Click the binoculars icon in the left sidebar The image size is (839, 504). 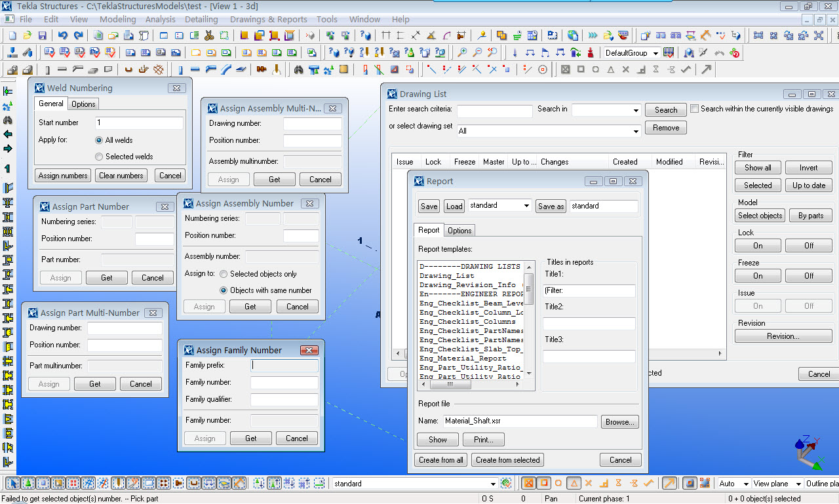tap(8, 120)
